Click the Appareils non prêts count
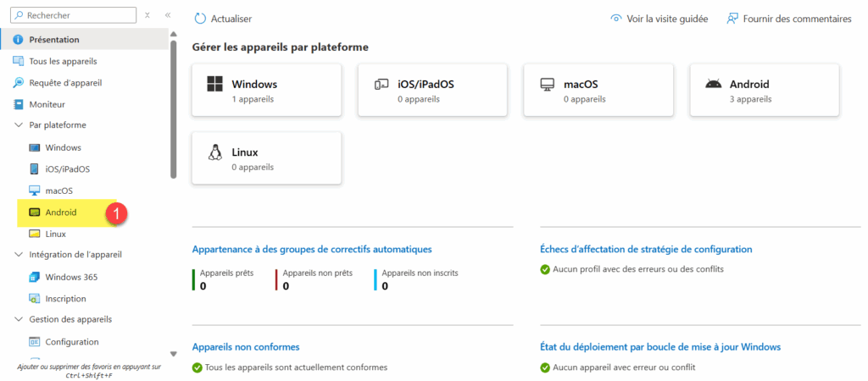Image resolution: width=868 pixels, height=381 pixels. point(287,286)
